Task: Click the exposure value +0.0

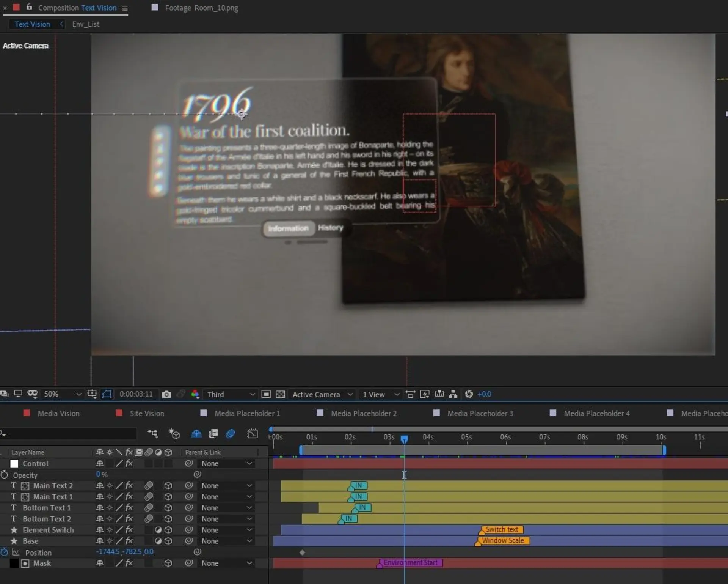Action: click(x=484, y=394)
